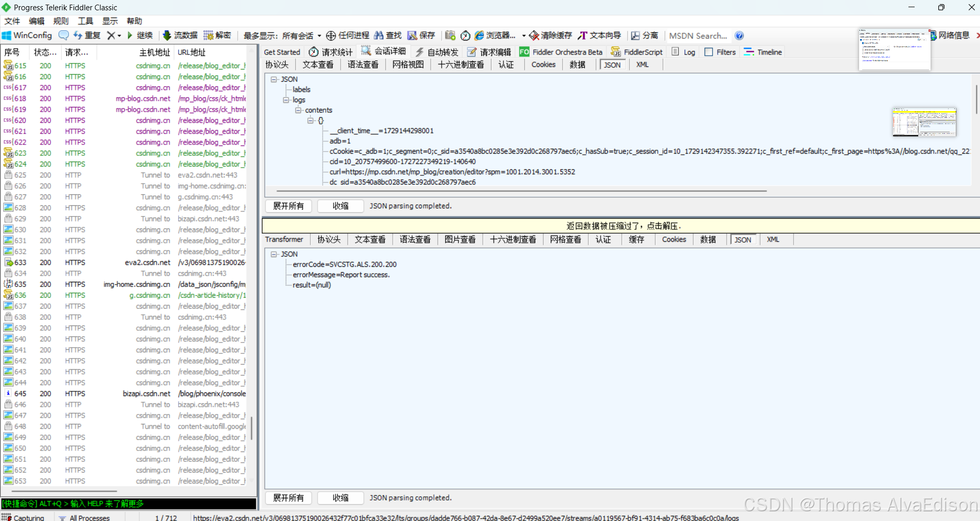Switch to the Get Started tab
The width and height of the screenshot is (980, 521).
pyautogui.click(x=282, y=52)
